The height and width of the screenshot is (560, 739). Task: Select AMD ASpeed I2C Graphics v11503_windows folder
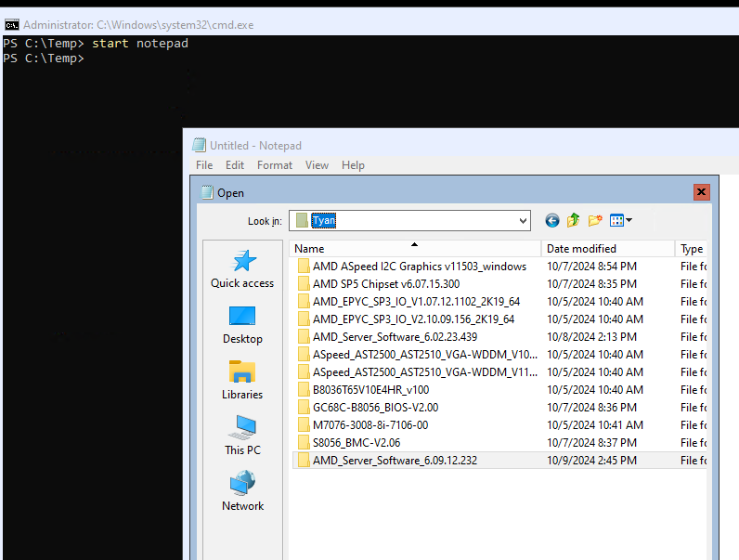coord(420,267)
